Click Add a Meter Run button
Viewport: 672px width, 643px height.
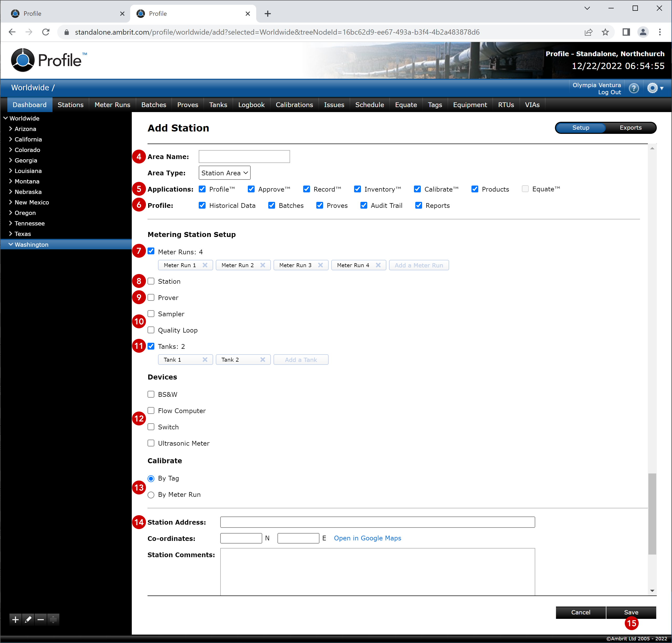419,265
